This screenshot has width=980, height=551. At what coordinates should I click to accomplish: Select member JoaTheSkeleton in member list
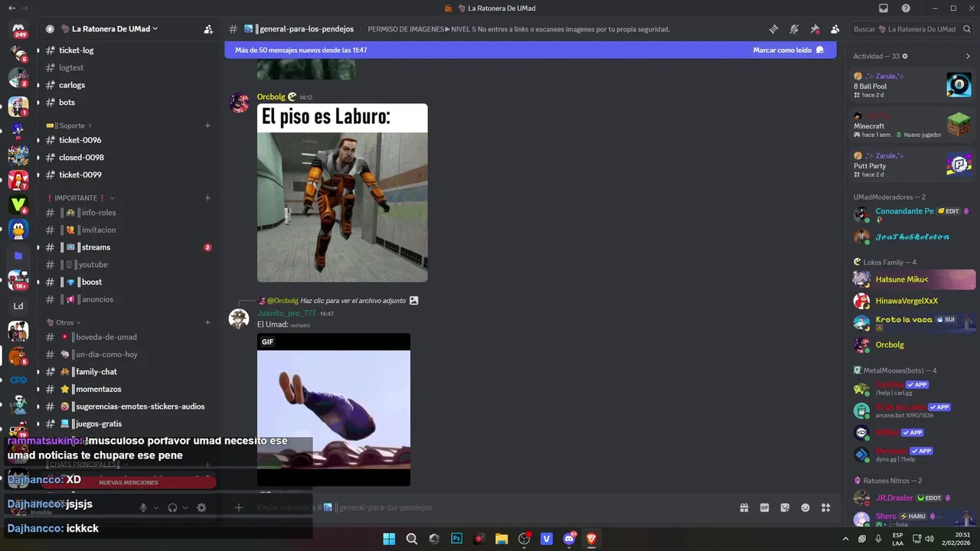pos(913,237)
